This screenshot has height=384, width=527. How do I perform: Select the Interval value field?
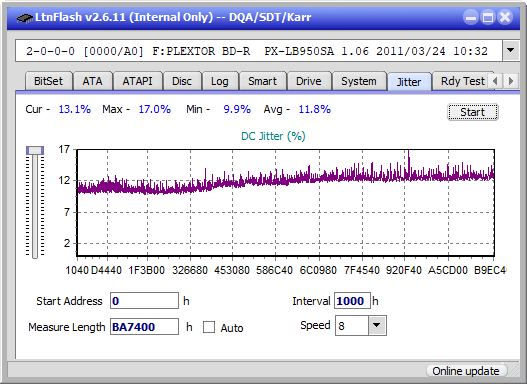tap(352, 301)
